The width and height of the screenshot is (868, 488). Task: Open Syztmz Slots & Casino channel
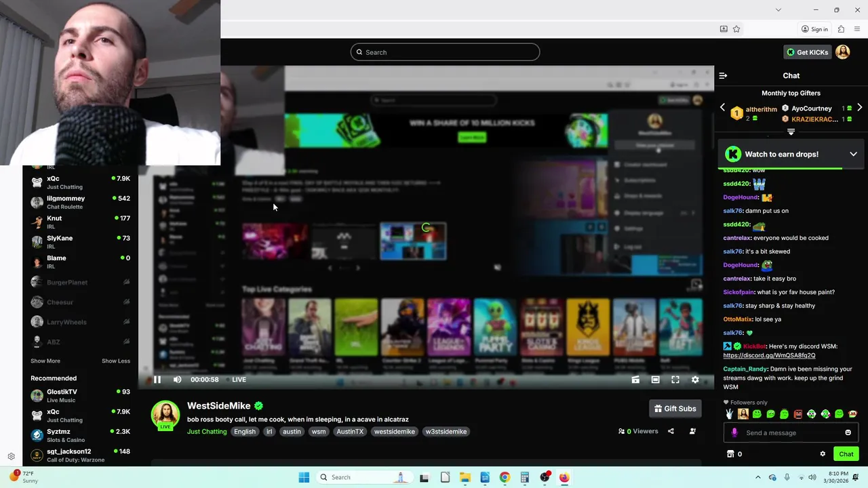tap(80, 435)
